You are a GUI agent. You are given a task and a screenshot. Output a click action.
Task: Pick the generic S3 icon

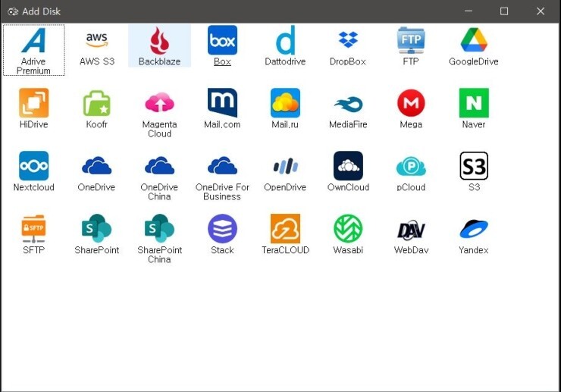[474, 166]
